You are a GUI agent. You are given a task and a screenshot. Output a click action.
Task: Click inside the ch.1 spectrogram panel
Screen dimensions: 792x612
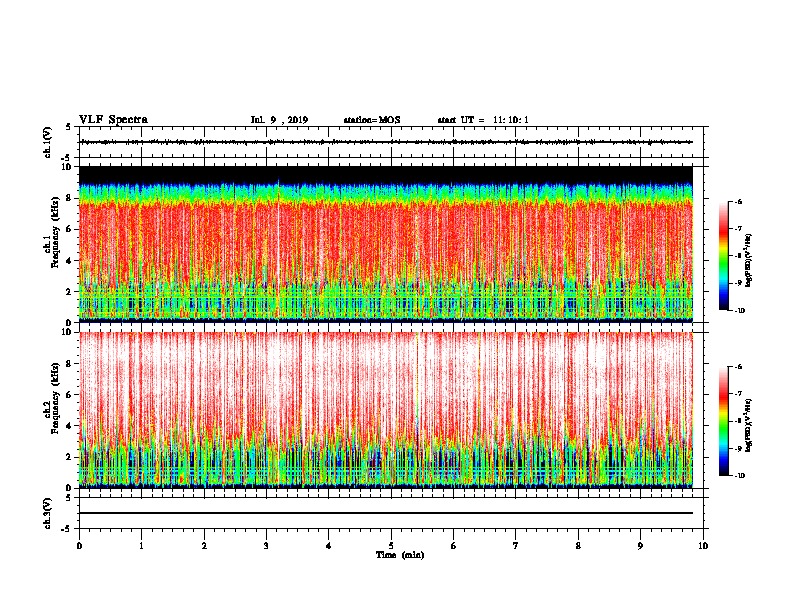click(386, 244)
